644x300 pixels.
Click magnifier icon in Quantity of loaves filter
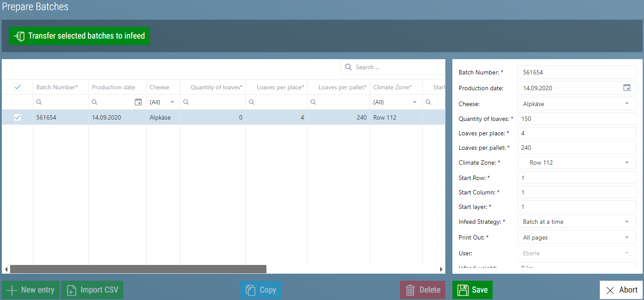coord(186,102)
